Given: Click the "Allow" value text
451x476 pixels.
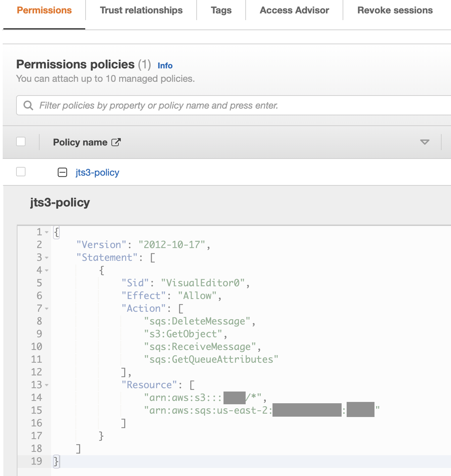Looking at the screenshot, I should [x=197, y=296].
